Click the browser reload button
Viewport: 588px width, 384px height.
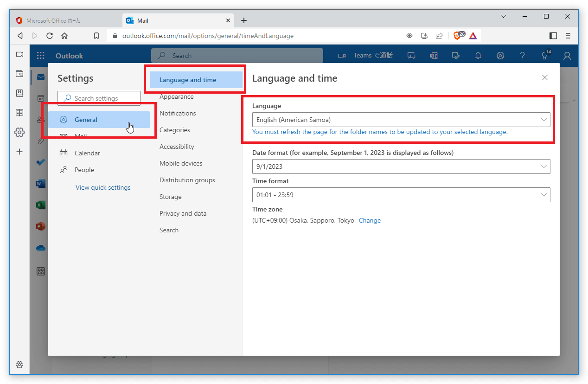(x=50, y=36)
